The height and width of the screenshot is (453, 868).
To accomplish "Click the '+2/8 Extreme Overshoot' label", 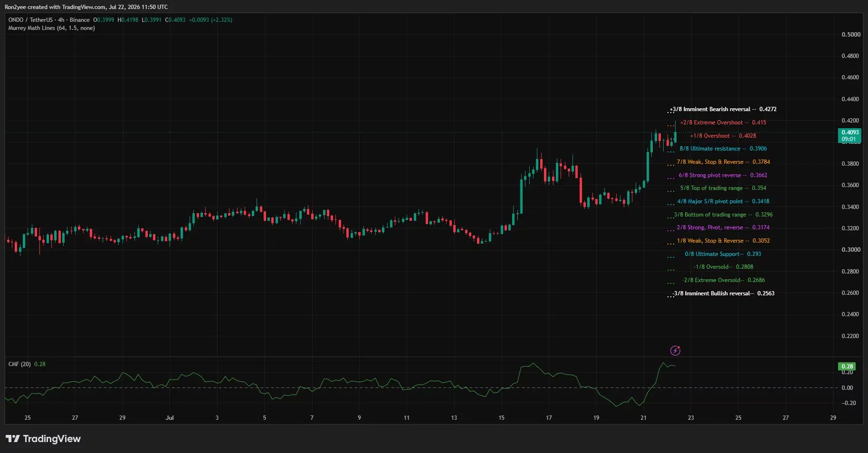I will point(723,123).
